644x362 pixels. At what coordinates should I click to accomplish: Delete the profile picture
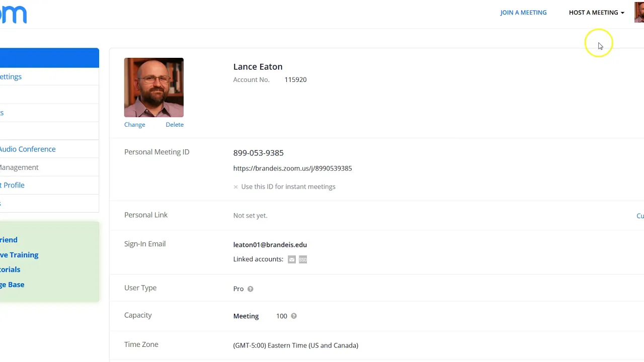tap(175, 125)
